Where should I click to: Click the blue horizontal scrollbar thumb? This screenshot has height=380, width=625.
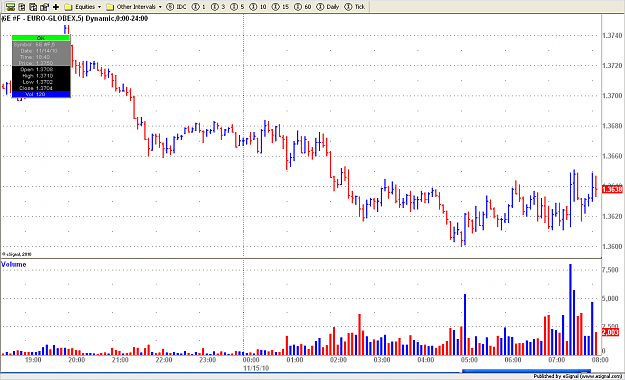(x=526, y=371)
